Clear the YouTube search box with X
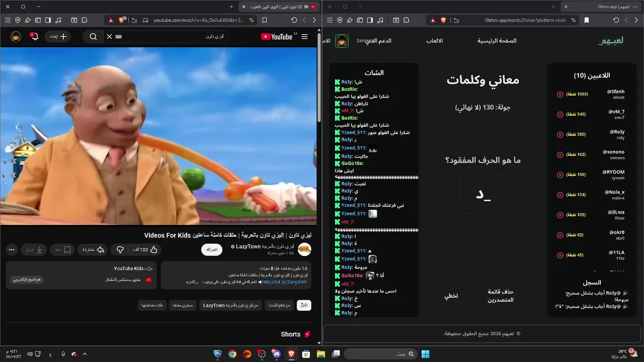 pyautogui.click(x=109, y=37)
